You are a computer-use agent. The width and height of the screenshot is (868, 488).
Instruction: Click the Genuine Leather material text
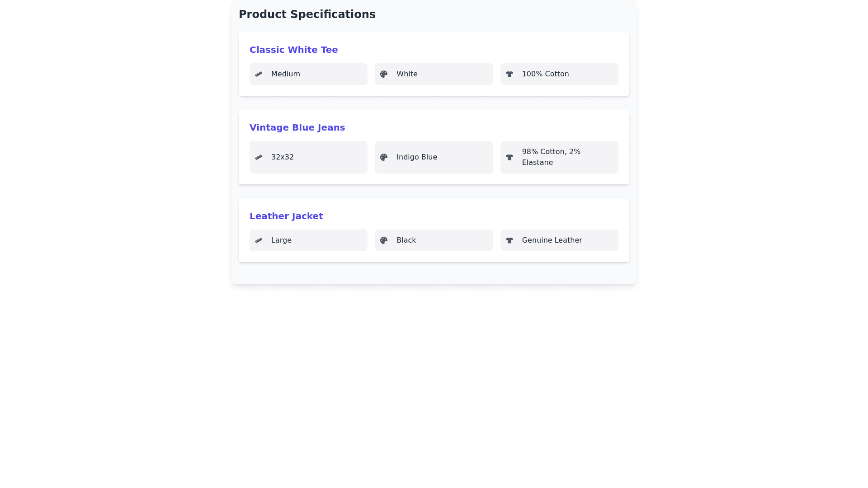click(552, 240)
